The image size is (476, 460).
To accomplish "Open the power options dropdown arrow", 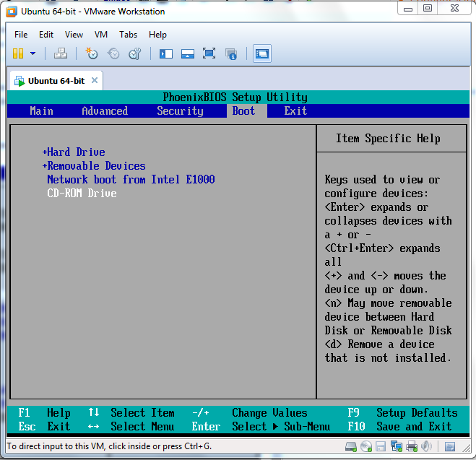I will (x=33, y=53).
